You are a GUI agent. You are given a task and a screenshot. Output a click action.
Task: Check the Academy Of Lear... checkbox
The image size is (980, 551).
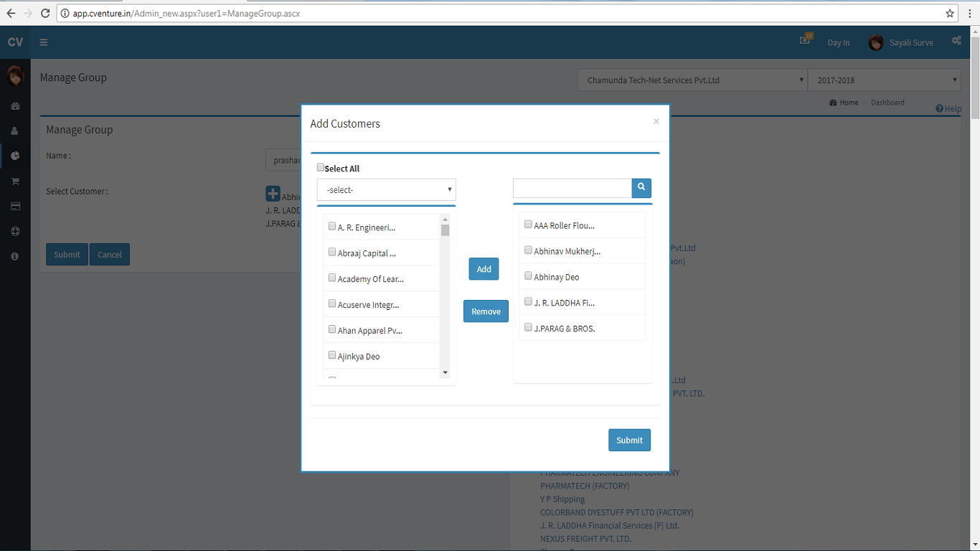tap(332, 278)
